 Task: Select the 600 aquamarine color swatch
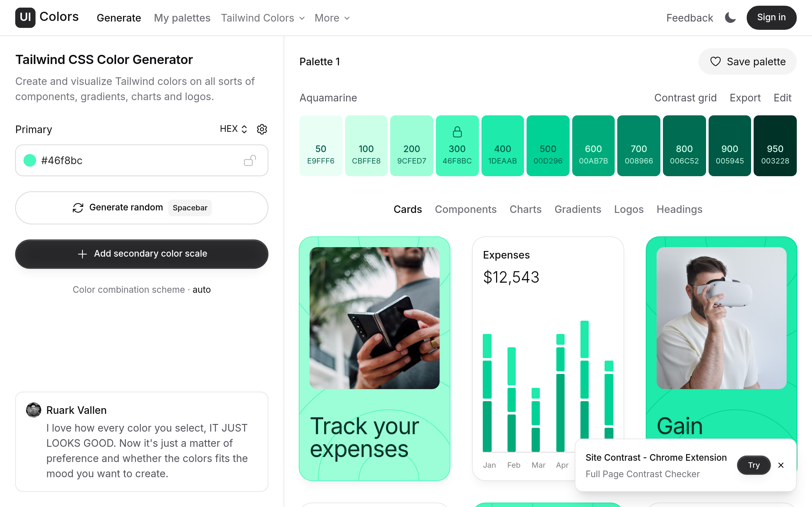(x=593, y=146)
